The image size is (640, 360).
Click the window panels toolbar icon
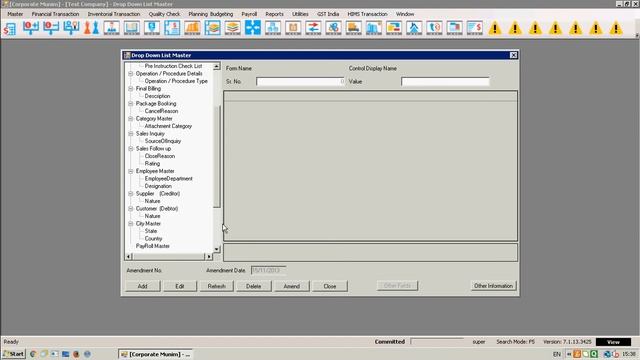click(x=454, y=28)
